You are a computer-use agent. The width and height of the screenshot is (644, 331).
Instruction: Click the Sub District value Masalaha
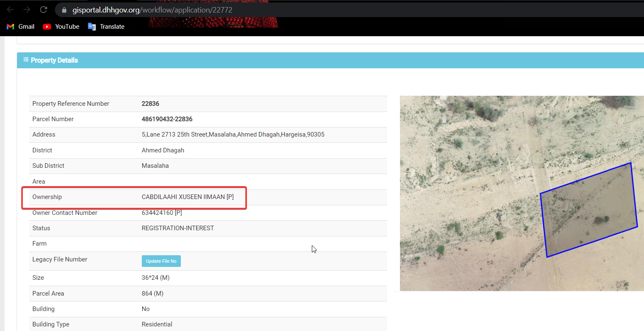coord(155,166)
